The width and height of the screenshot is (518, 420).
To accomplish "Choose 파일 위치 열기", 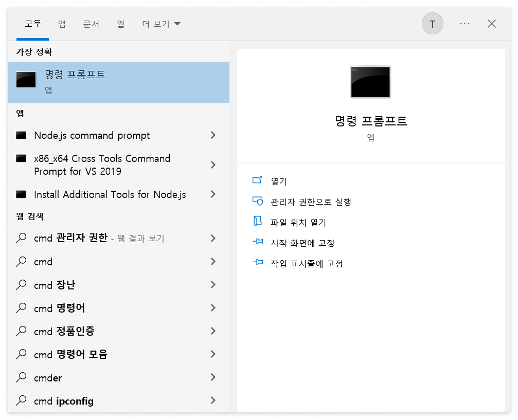I will pyautogui.click(x=298, y=222).
